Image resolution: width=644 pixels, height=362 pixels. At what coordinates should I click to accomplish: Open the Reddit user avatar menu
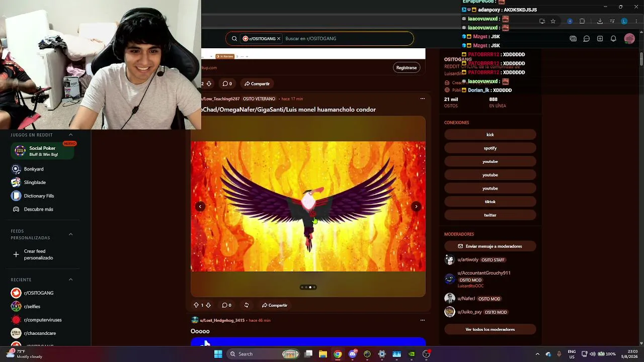[x=629, y=39]
